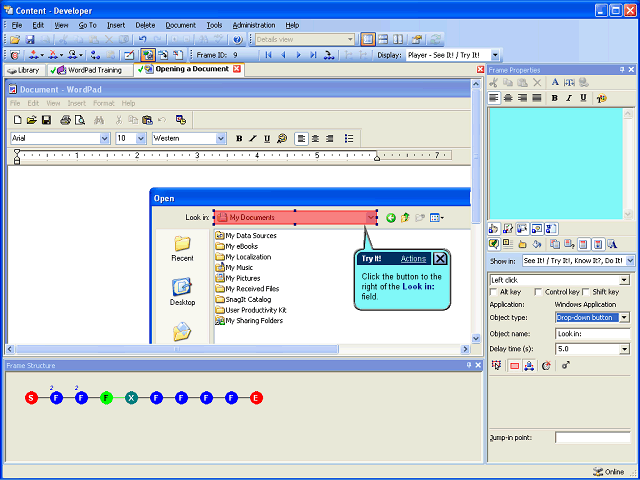Viewport: 640px width, 480px height.
Task: Toggle the vertical split layout button
Action: pos(398,40)
